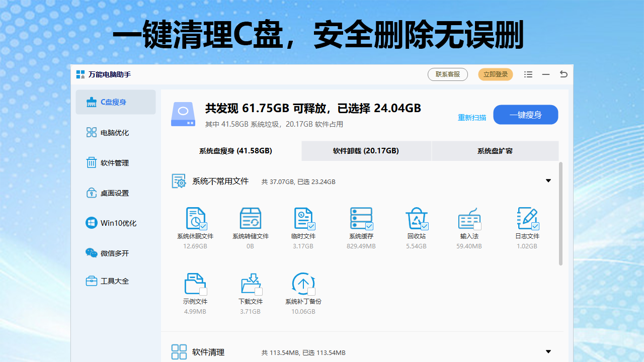Click the 输入法 keyboard icon
644x362 pixels.
click(x=469, y=218)
